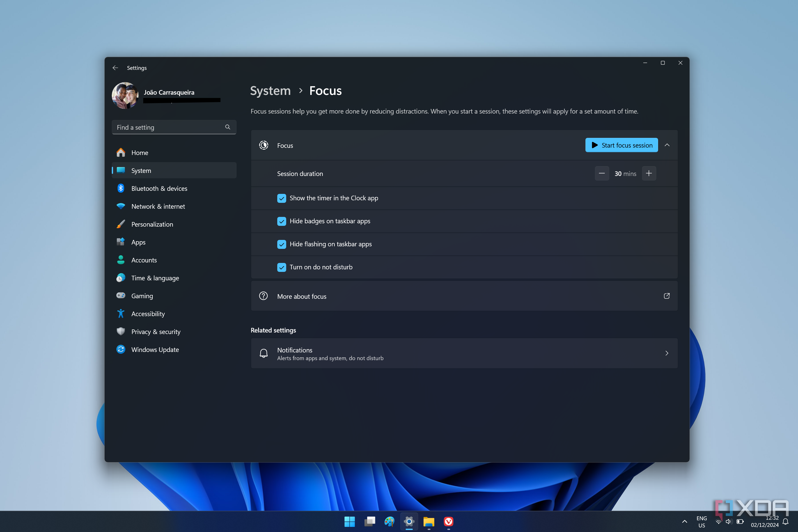The height and width of the screenshot is (532, 798).
Task: Click the Windows Update sync icon
Action: 121,349
